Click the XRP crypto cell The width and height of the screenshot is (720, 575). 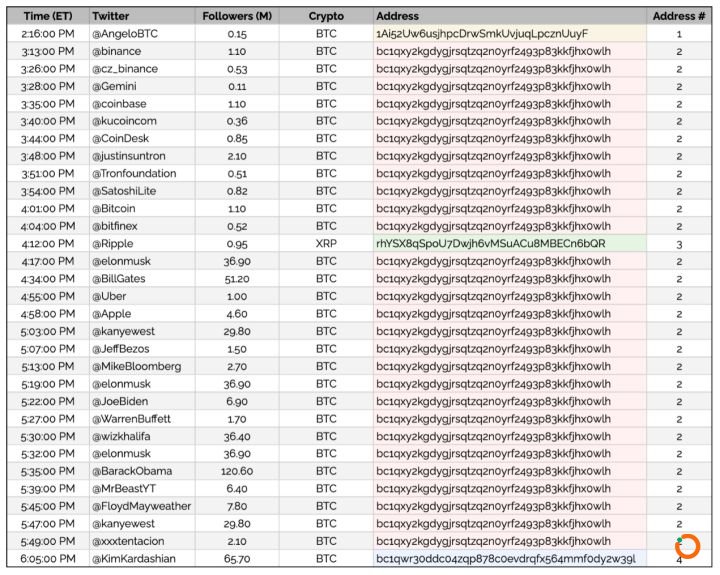(326, 243)
